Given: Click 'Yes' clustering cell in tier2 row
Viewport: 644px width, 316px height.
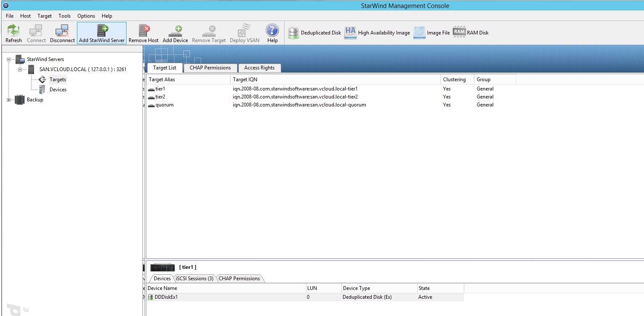Looking at the screenshot, I should 447,97.
